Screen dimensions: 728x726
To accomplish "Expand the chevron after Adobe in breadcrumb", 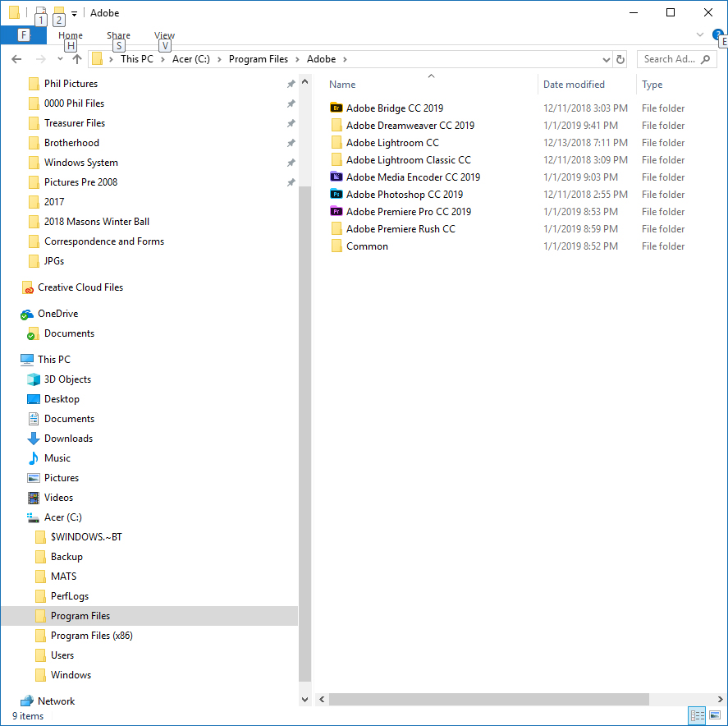I will point(345,59).
